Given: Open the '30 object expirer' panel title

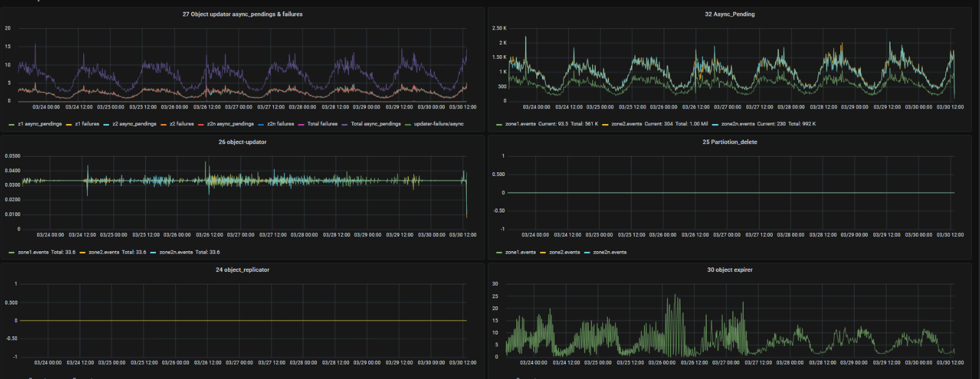Looking at the screenshot, I should [x=729, y=270].
